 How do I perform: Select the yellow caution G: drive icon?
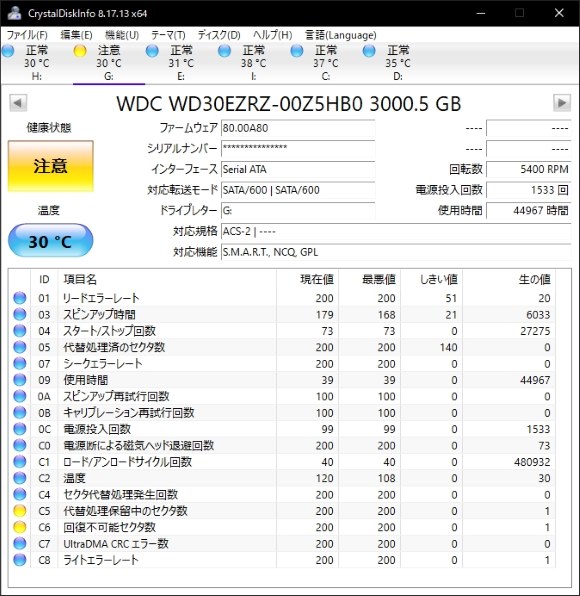(80, 51)
